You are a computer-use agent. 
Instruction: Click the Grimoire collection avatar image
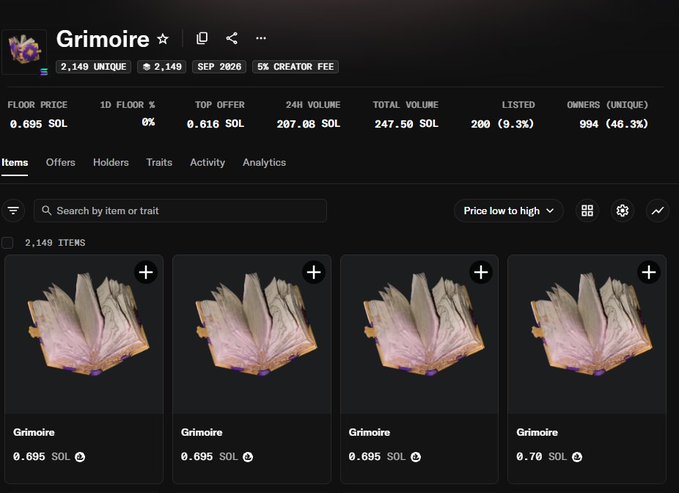tap(25, 51)
